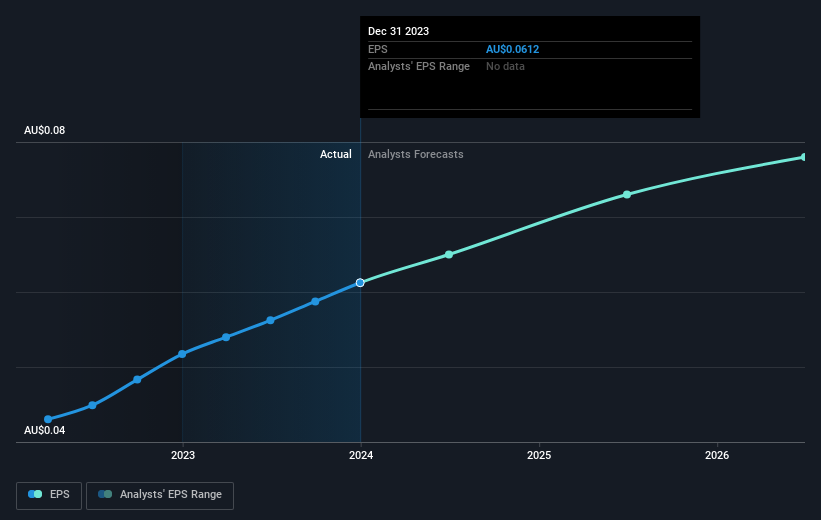Click the 2023 x-axis label
Viewport: 821px width, 520px height.
point(183,455)
